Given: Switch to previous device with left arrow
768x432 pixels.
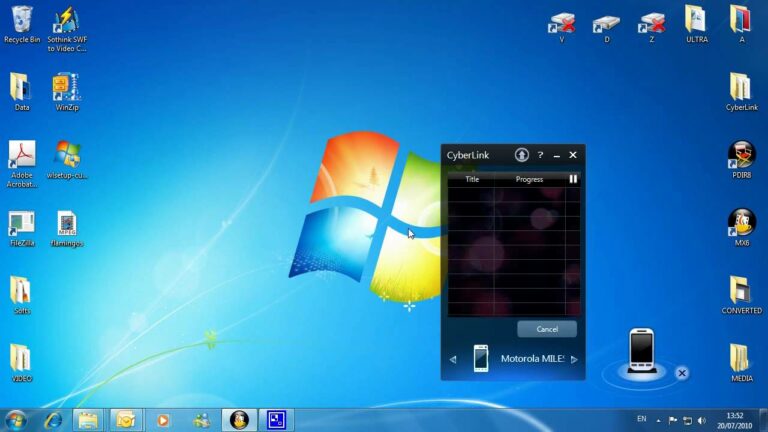Looking at the screenshot, I should [x=453, y=359].
